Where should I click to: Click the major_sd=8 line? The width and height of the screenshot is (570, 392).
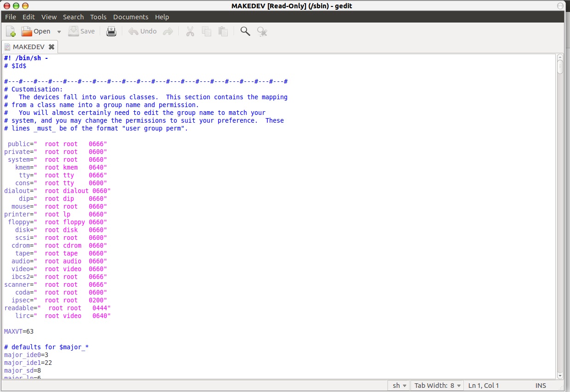click(23, 370)
